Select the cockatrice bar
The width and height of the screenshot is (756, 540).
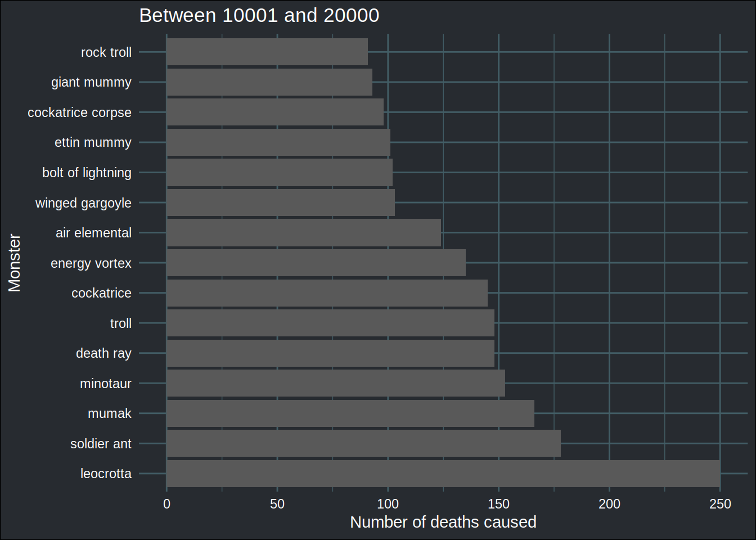tap(327, 293)
